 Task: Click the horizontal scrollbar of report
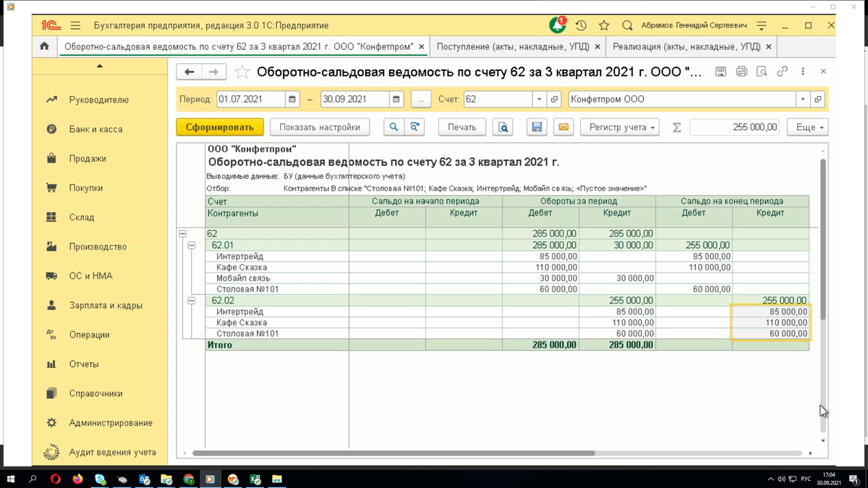point(394,453)
